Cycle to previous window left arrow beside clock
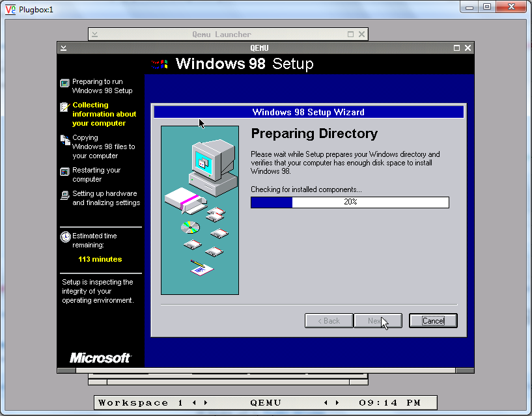The image size is (532, 416). [x=326, y=403]
